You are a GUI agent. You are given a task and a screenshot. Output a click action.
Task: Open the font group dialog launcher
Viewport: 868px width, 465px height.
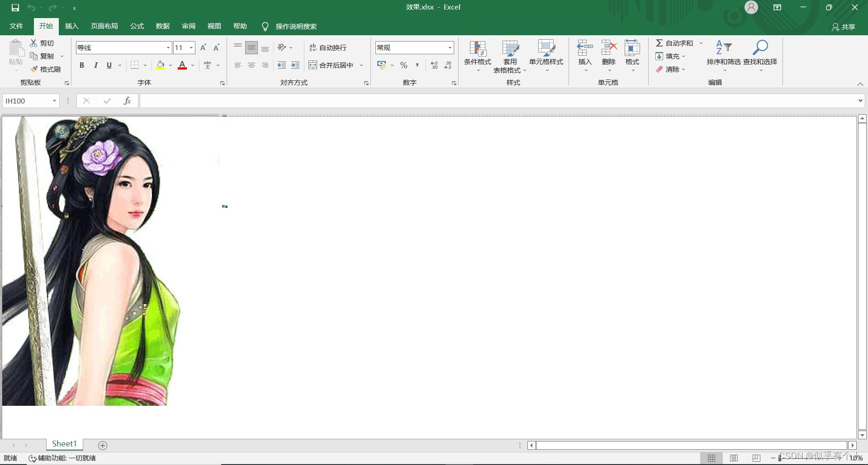[223, 83]
